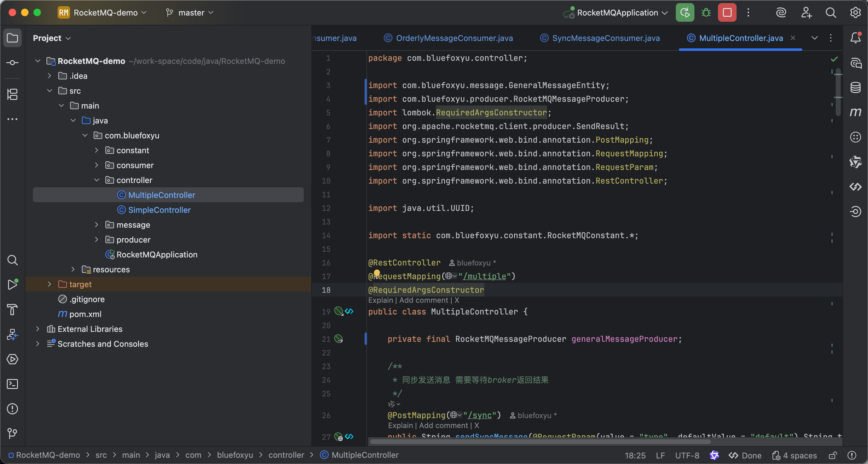
Task: Open the Maven tool window
Action: (x=855, y=112)
